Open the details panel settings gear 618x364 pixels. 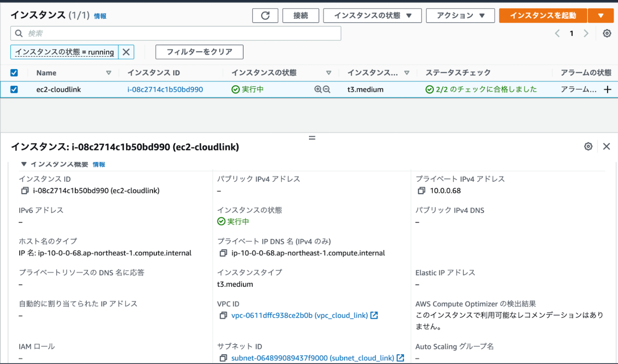click(588, 146)
